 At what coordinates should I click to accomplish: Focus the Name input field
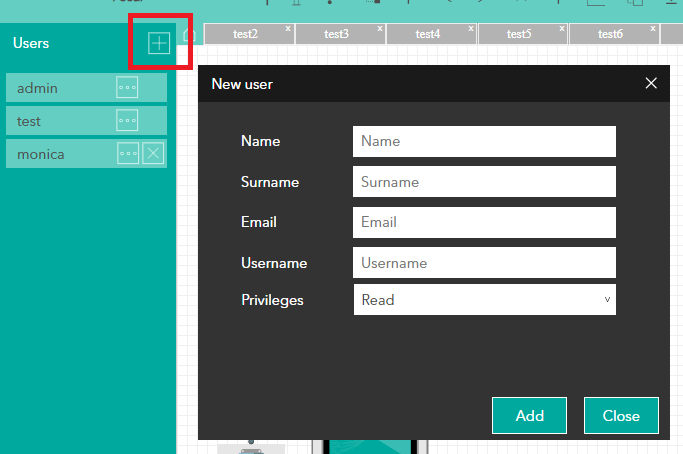click(484, 141)
